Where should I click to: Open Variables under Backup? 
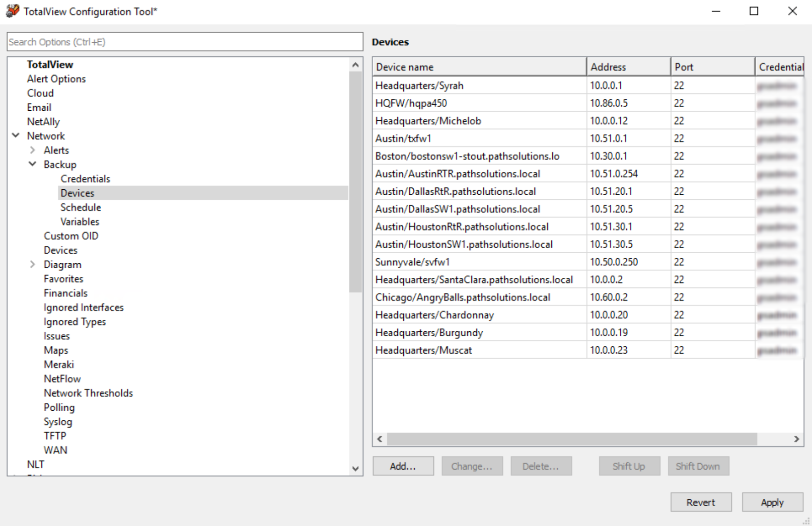(x=80, y=222)
